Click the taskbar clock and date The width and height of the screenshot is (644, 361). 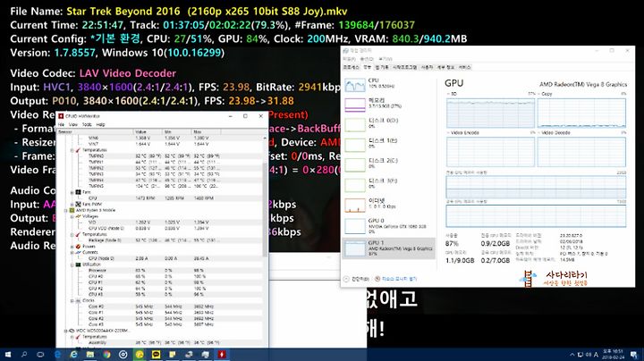point(613,355)
